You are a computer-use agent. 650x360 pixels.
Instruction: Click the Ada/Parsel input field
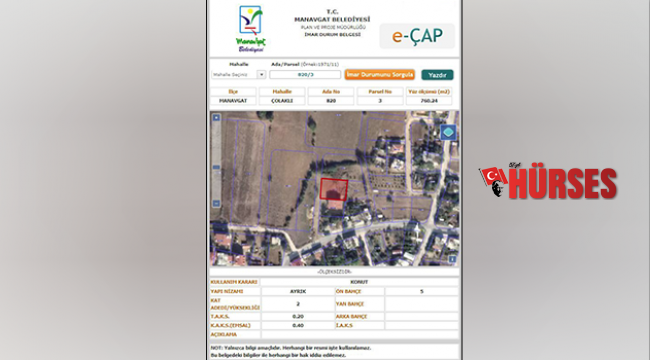(x=305, y=75)
